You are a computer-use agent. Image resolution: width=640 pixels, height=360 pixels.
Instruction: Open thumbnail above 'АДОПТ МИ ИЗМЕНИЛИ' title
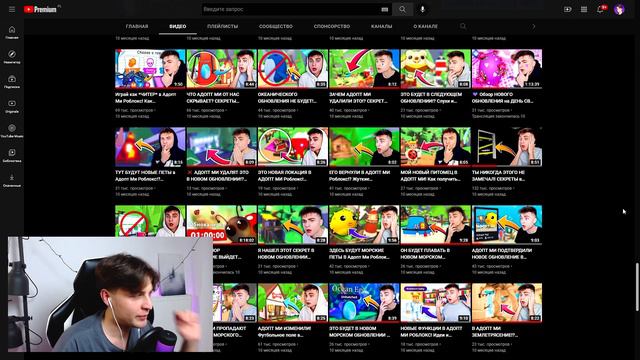click(x=293, y=302)
